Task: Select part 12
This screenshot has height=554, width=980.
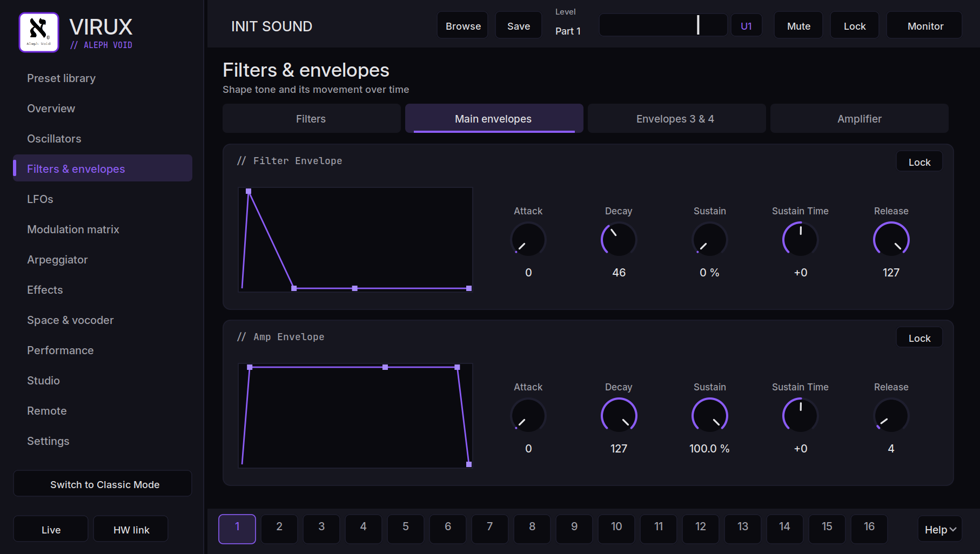Action: coord(701,529)
